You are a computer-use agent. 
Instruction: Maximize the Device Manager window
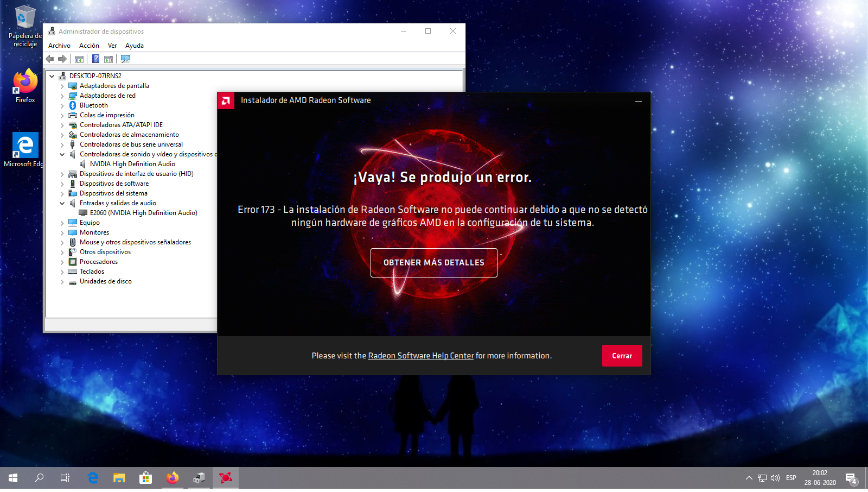(x=428, y=31)
